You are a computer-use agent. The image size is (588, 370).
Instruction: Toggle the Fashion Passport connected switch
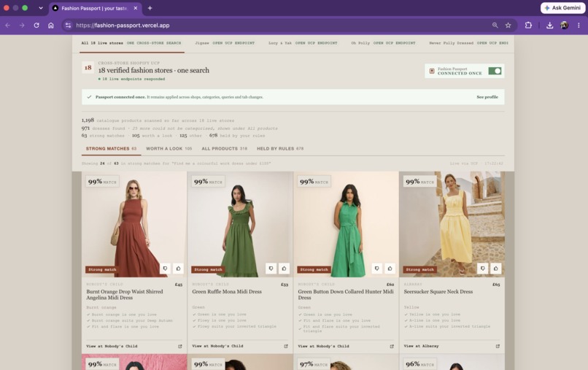(x=495, y=71)
